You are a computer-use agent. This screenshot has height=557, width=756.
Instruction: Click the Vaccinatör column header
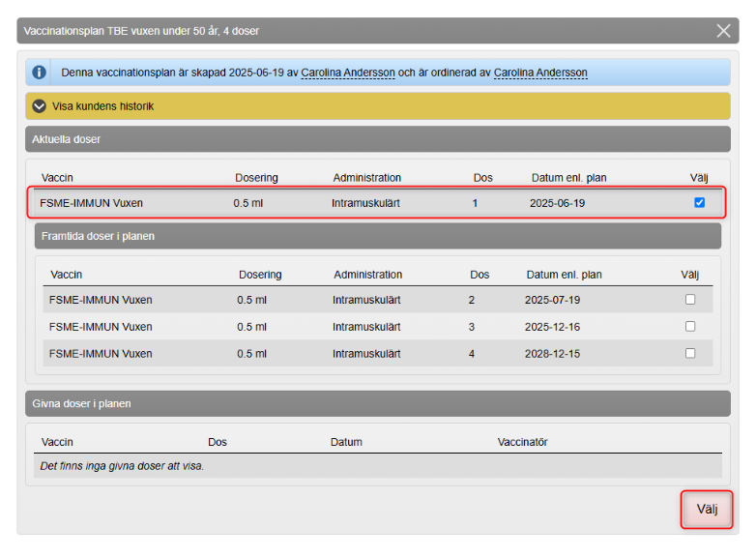522,442
